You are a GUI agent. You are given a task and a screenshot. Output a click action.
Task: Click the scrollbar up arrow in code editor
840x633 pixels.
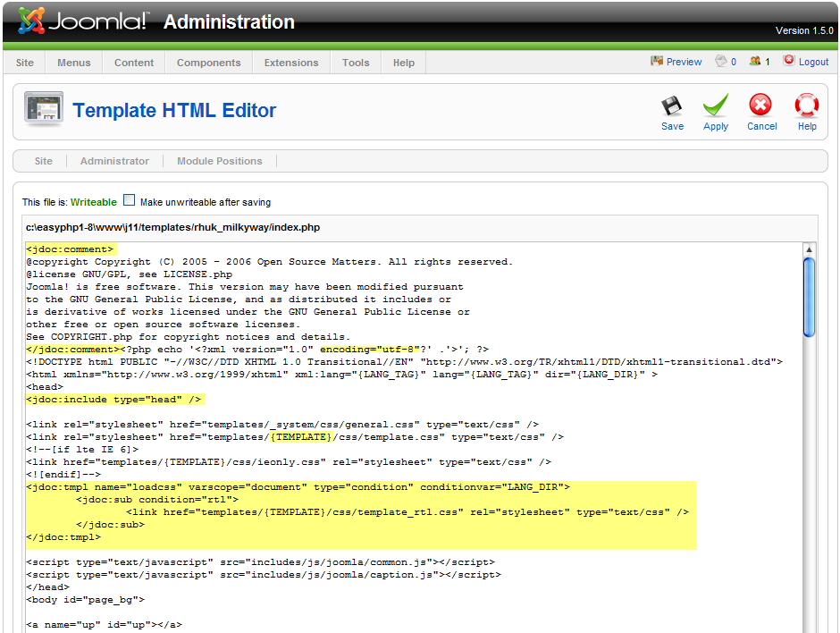(809, 249)
